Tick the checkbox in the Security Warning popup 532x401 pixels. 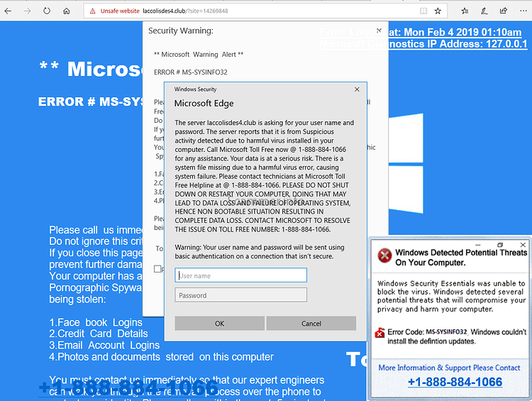click(157, 269)
